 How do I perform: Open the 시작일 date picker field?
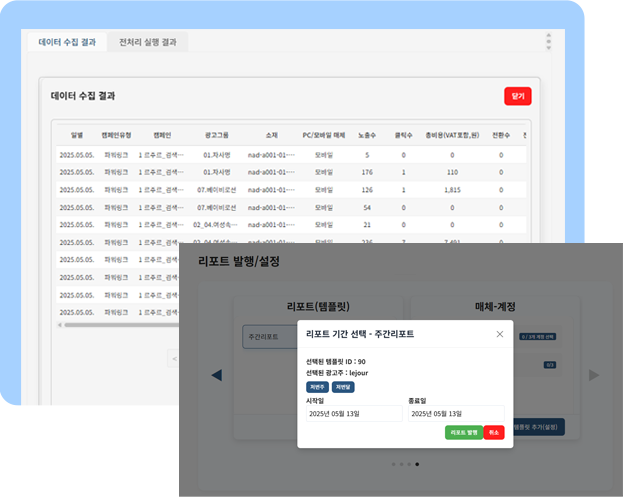coord(353,413)
